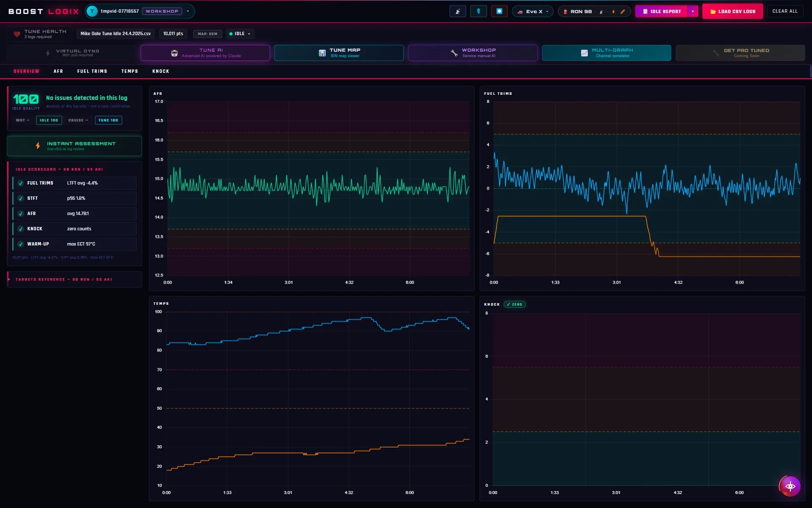This screenshot has height=508, width=812.
Task: Click the 10,011 pts chip
Action: [173, 34]
